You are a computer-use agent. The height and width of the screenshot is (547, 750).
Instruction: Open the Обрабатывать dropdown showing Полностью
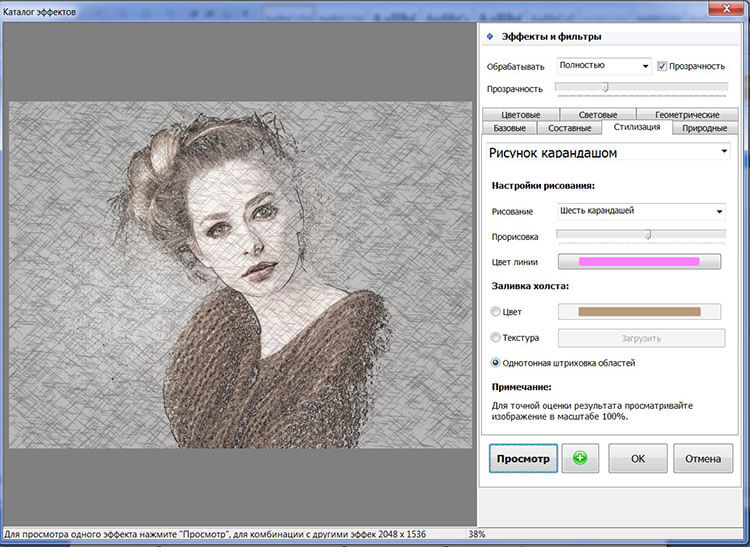point(604,66)
